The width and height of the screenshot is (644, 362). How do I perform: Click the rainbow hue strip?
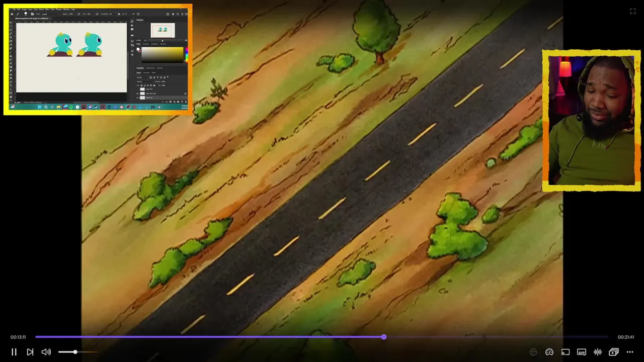pos(187,54)
